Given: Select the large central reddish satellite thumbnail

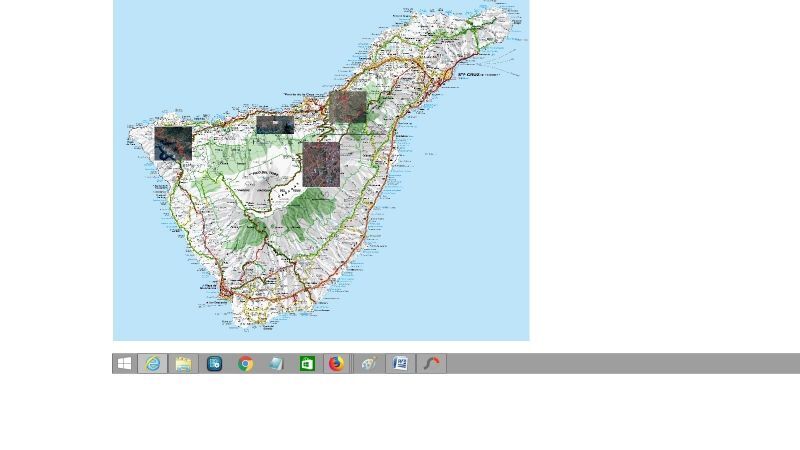Looking at the screenshot, I should tap(321, 164).
